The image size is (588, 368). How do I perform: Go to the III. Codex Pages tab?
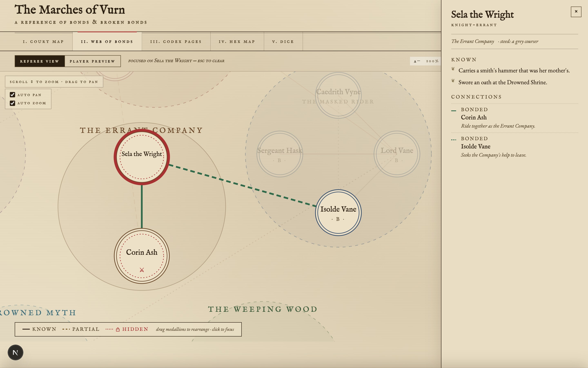(x=176, y=42)
